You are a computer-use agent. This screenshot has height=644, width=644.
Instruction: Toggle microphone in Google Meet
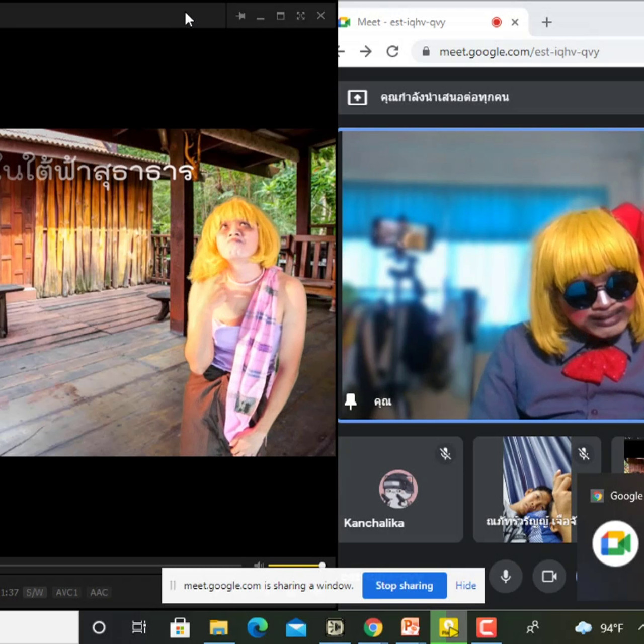point(506,577)
